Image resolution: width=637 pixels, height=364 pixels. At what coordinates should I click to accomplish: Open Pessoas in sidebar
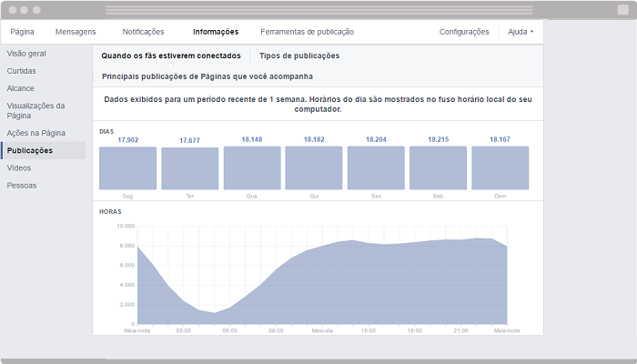(x=22, y=186)
